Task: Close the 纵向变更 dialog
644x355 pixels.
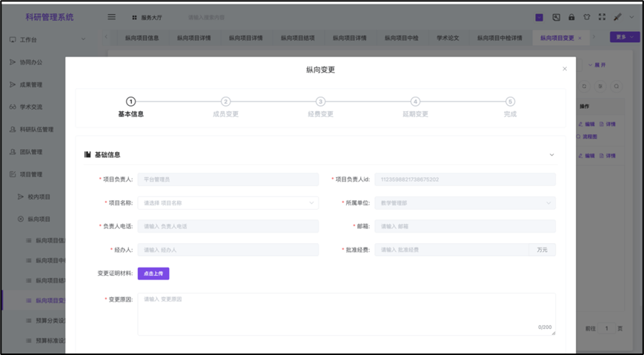Action: [x=565, y=69]
